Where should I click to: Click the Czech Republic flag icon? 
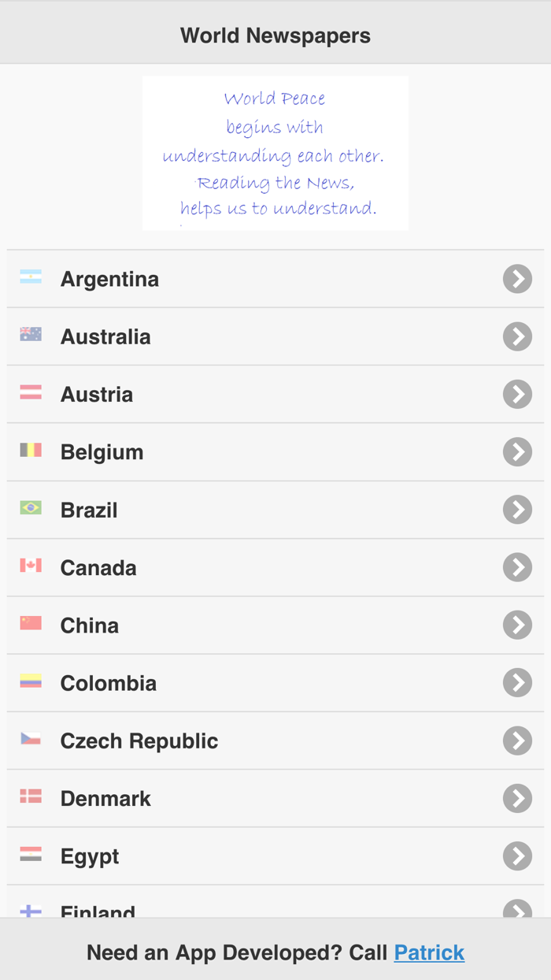click(30, 741)
